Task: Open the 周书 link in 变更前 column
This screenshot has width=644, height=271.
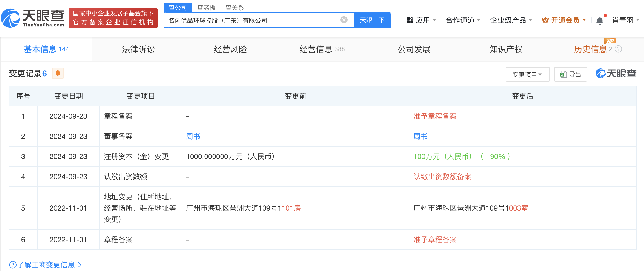Action: [193, 136]
